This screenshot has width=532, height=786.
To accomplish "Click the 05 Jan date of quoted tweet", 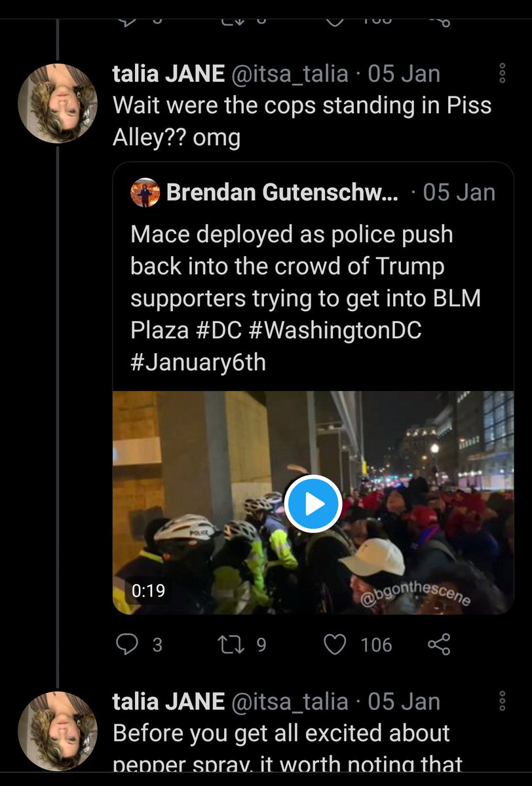I will [x=459, y=193].
